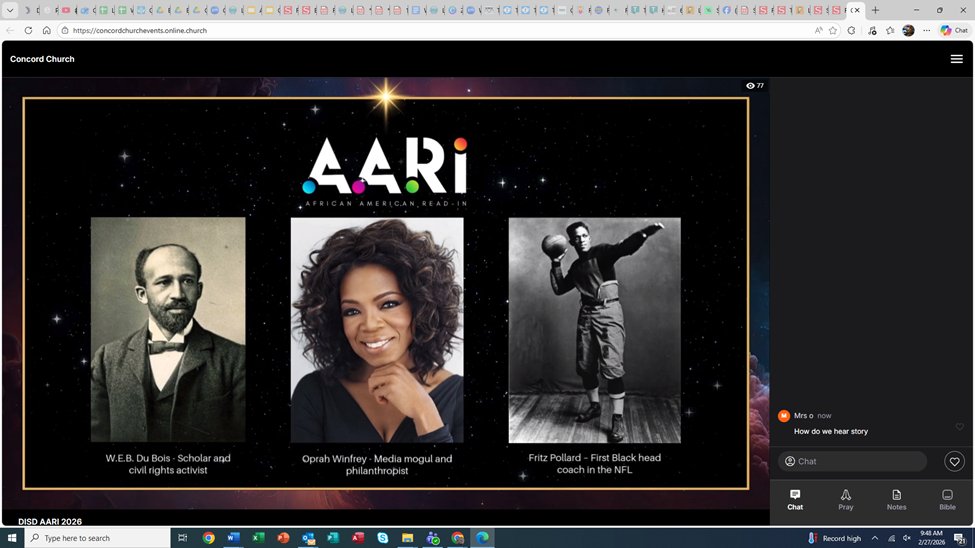This screenshot has width=975, height=548.
Task: Open the Pray tab
Action: tap(846, 499)
